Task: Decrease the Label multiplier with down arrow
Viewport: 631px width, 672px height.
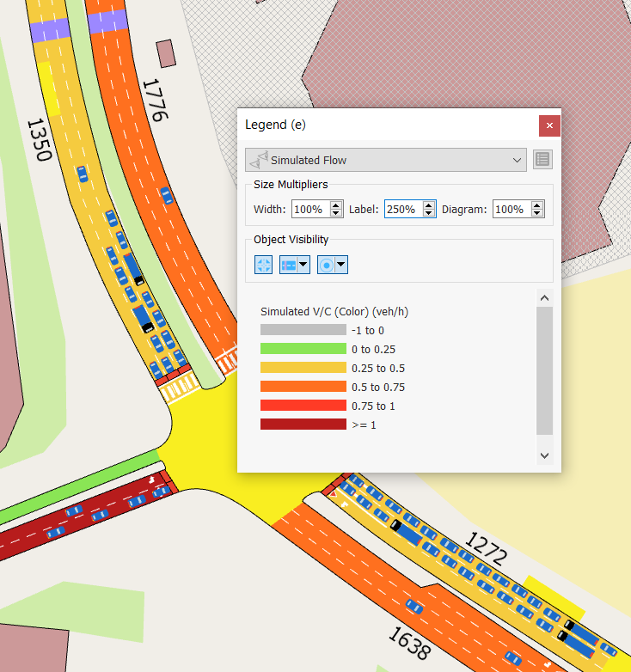Action: (x=429, y=213)
